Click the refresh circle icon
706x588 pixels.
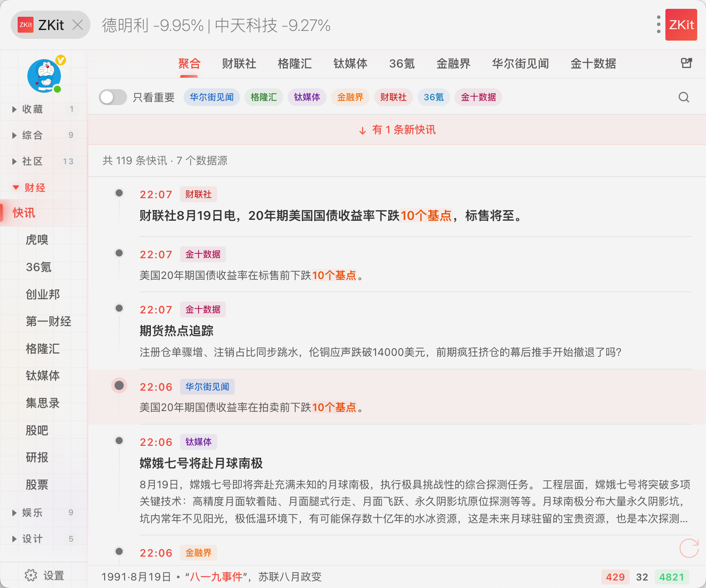coord(689,548)
